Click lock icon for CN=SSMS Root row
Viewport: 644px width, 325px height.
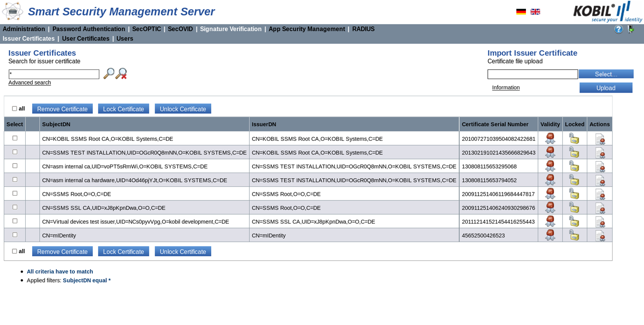(x=574, y=193)
